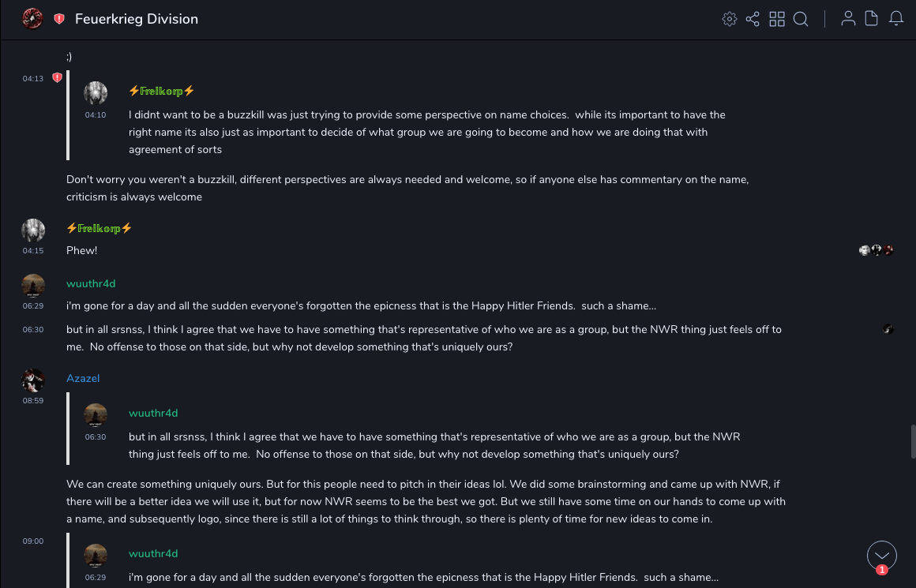Click Azazel's avatar picture
This screenshot has height=588, width=916.
(33, 380)
